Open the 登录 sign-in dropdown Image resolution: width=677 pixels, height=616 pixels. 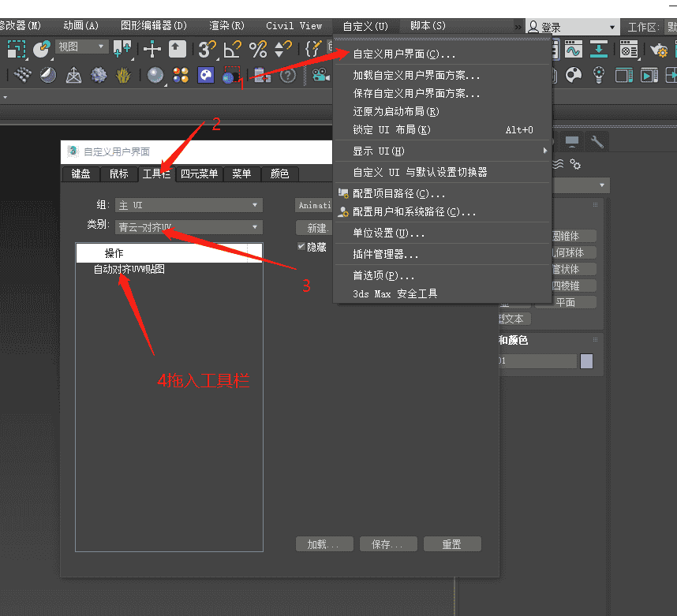[x=573, y=27]
